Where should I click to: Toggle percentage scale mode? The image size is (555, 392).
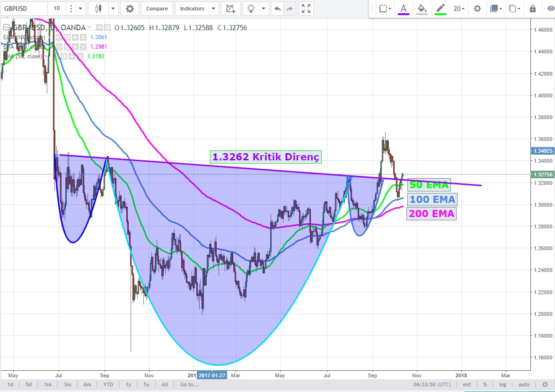point(485,384)
